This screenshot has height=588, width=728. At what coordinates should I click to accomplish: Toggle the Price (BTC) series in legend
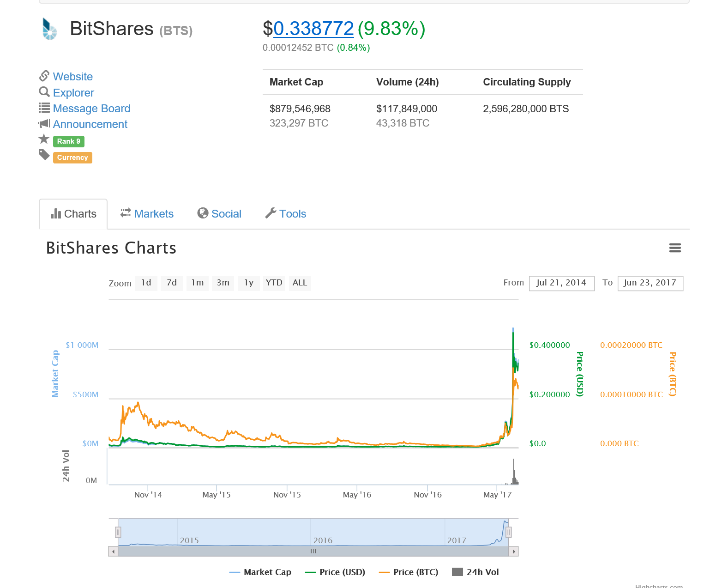(x=409, y=572)
